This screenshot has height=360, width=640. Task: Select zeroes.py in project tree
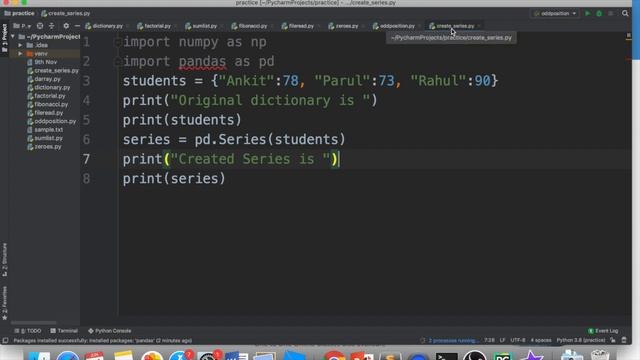(44, 147)
